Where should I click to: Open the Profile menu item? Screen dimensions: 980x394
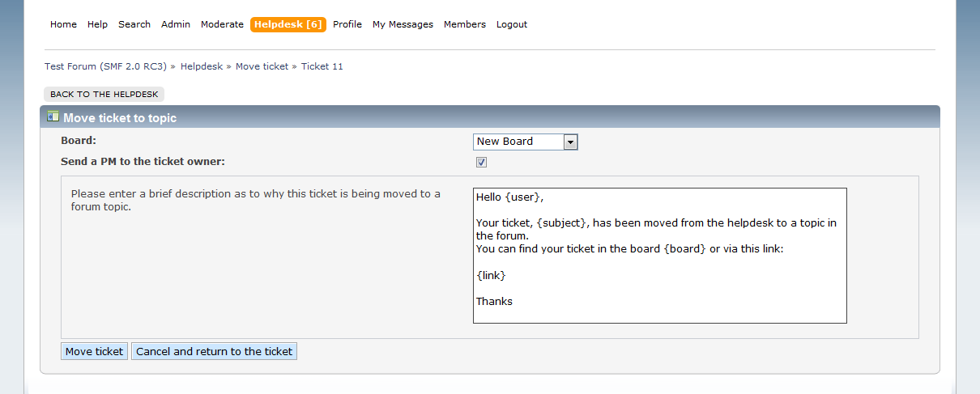347,24
